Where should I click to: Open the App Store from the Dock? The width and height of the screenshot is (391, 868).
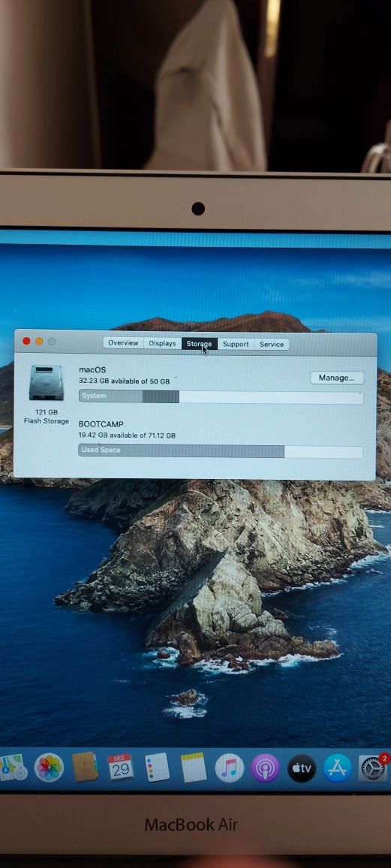(338, 768)
